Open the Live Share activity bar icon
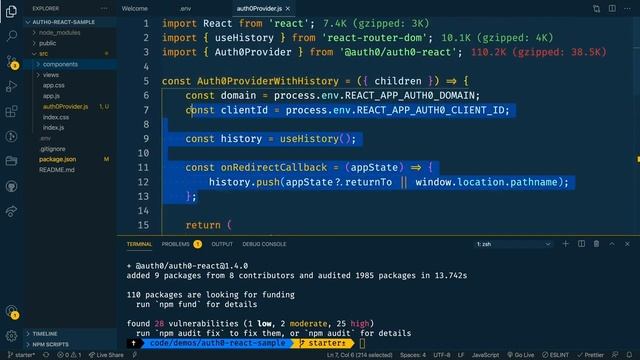Viewport: 640px width, 360px height. coord(11,211)
